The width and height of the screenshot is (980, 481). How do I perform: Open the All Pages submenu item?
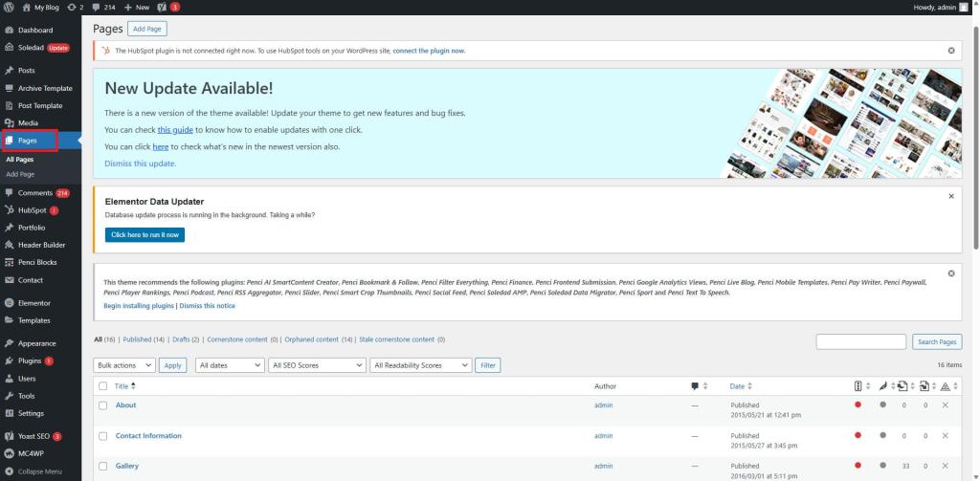(x=20, y=160)
